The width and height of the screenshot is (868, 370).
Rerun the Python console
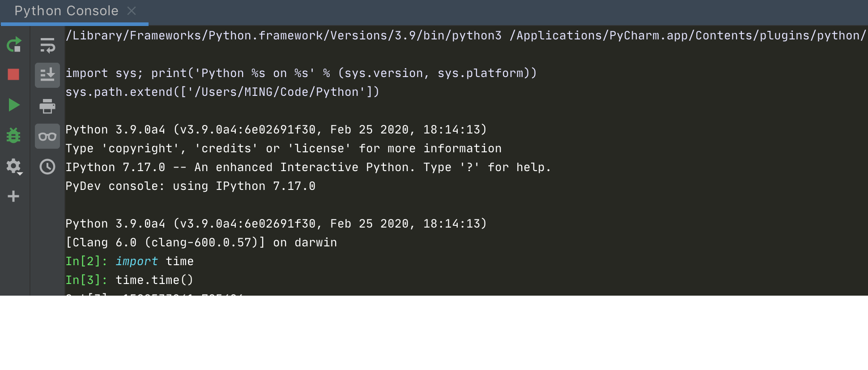point(14,44)
